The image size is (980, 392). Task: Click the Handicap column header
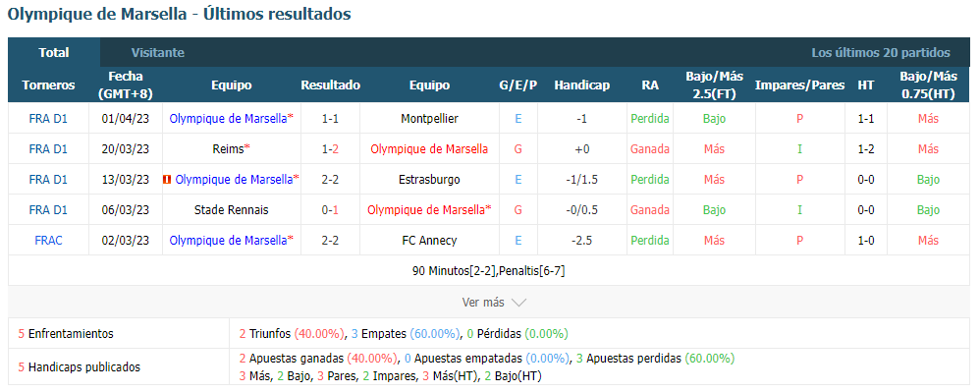coord(582,85)
